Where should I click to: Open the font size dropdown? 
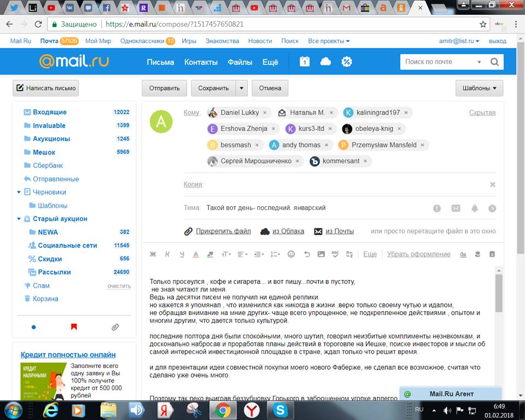tap(226, 254)
